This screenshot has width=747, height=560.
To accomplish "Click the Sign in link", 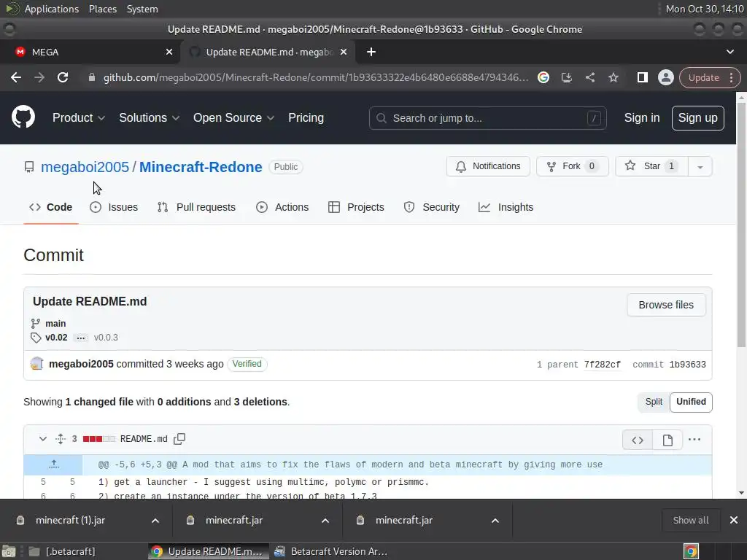I will pyautogui.click(x=642, y=117).
